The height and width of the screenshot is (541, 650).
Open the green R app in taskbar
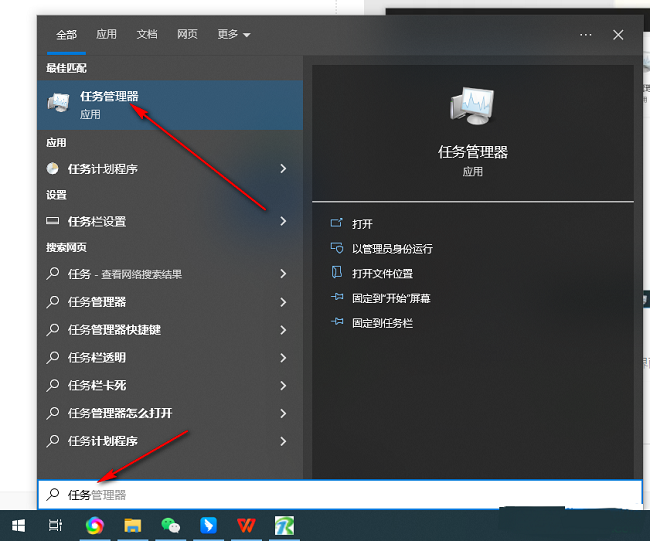click(284, 526)
